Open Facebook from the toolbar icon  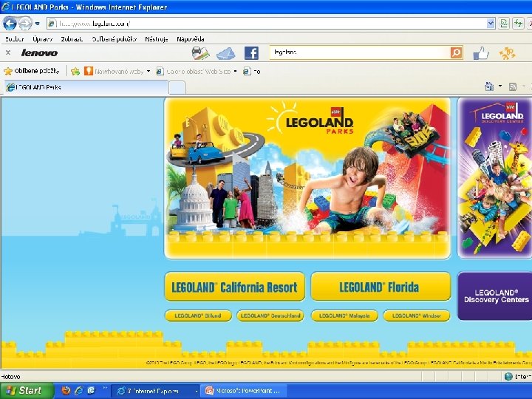251,53
